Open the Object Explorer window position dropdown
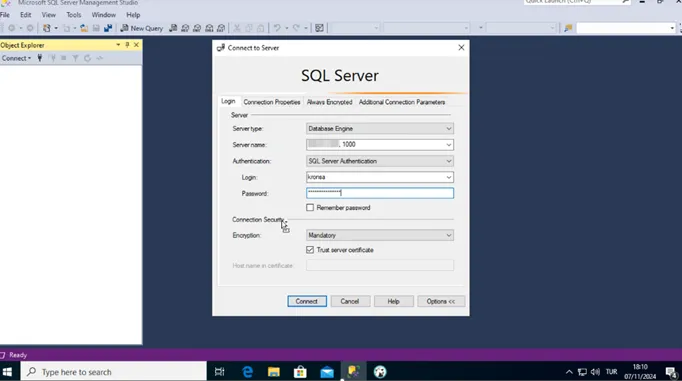The image size is (682, 381). [118, 45]
